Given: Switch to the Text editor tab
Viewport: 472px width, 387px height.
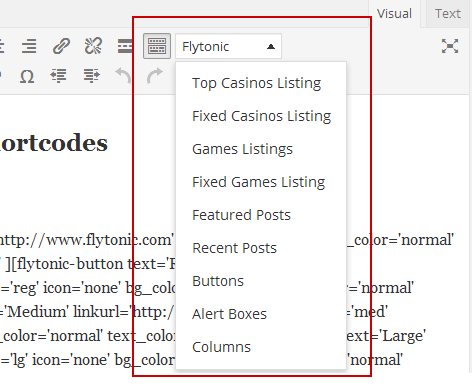Looking at the screenshot, I should click(448, 14).
